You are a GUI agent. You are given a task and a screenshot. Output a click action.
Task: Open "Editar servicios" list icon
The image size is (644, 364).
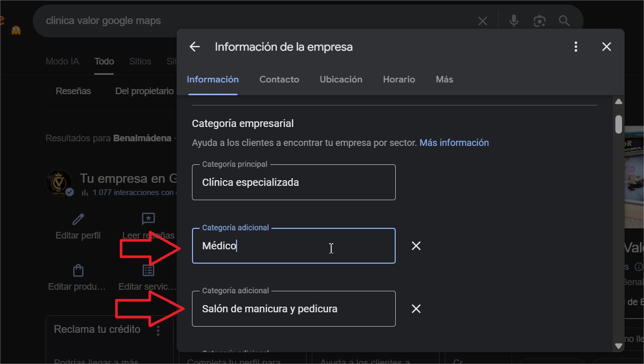pos(148,270)
